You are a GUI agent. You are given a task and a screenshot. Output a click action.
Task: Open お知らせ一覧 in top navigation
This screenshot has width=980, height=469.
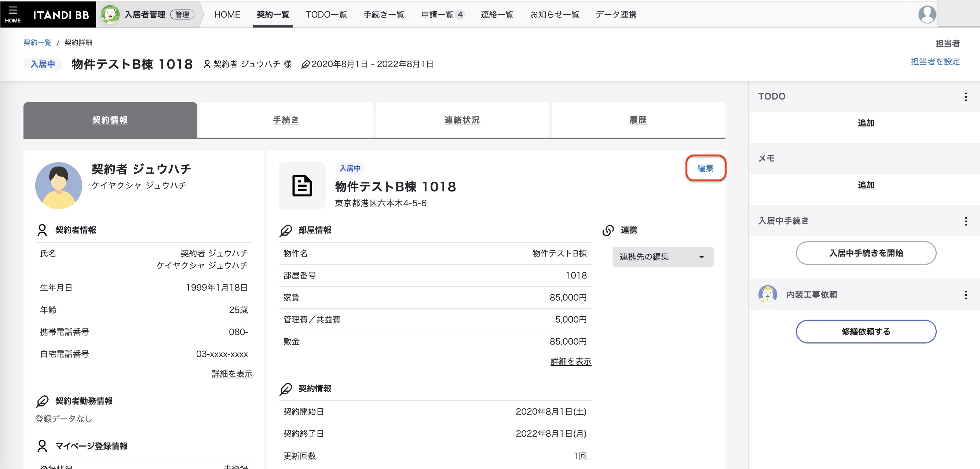[555, 14]
